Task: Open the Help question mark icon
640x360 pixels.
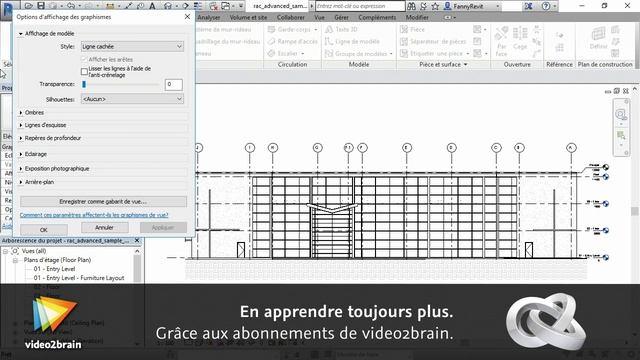Action: pos(546,6)
